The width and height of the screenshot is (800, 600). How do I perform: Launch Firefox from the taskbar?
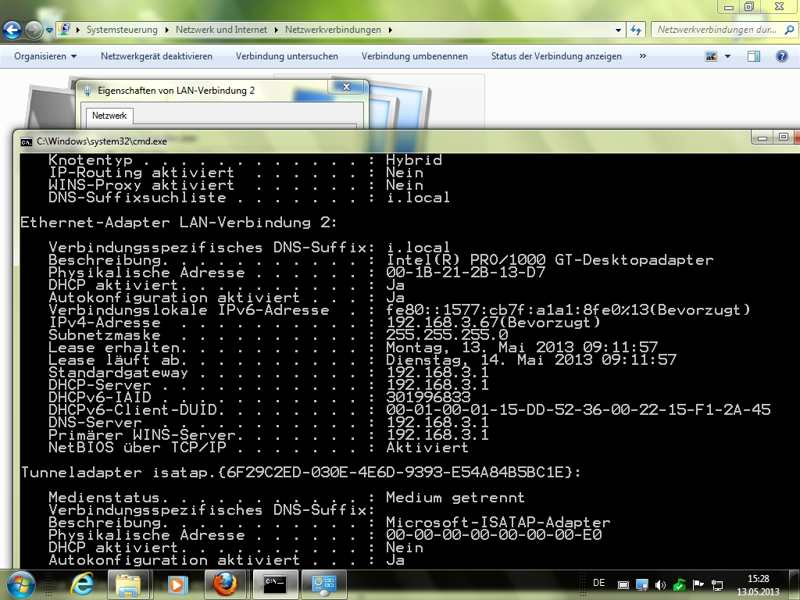223,583
